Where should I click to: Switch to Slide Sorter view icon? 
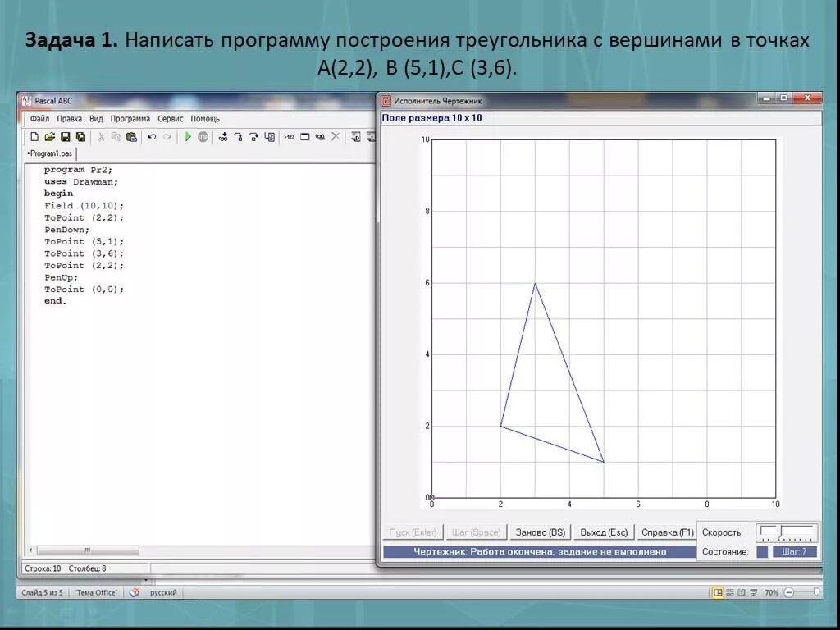tap(730, 592)
